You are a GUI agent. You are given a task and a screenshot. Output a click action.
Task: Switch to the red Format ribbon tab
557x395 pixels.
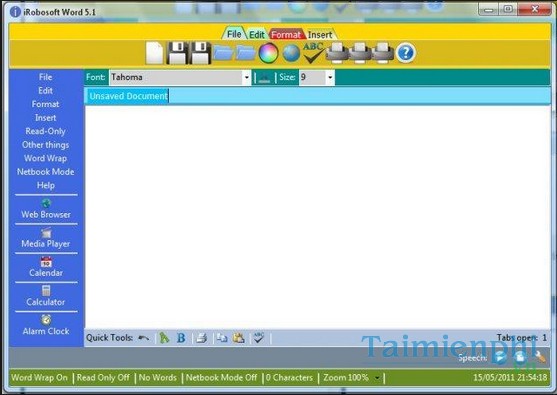point(286,34)
